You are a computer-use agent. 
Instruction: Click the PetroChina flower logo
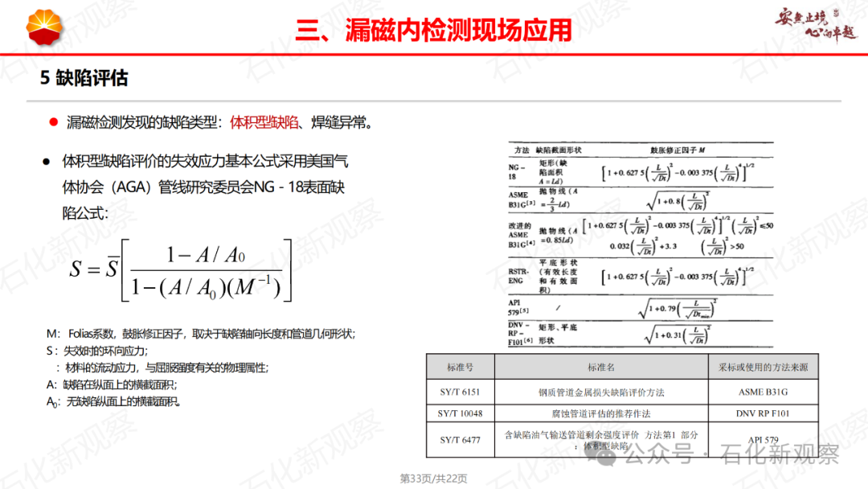click(x=44, y=27)
